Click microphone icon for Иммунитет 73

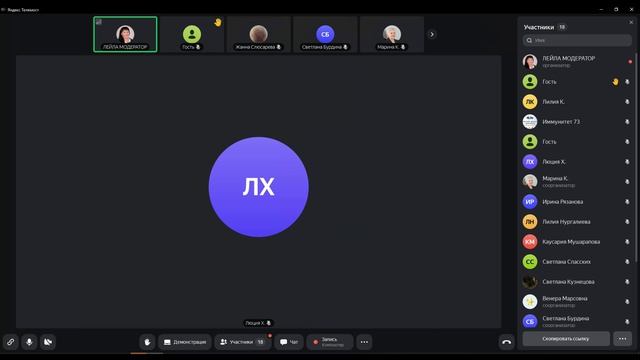pos(627,122)
